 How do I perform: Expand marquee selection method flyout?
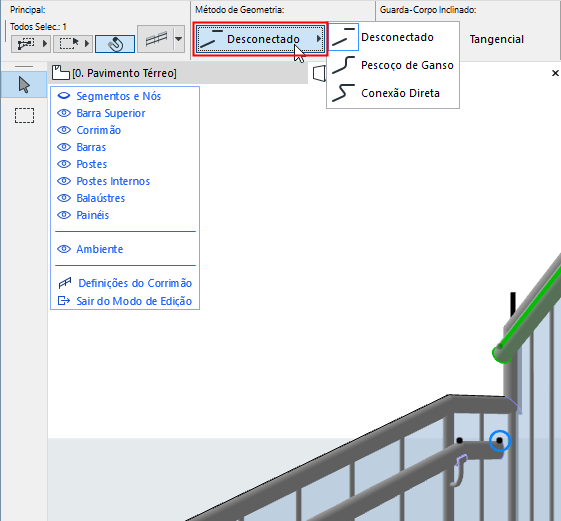(x=87, y=44)
